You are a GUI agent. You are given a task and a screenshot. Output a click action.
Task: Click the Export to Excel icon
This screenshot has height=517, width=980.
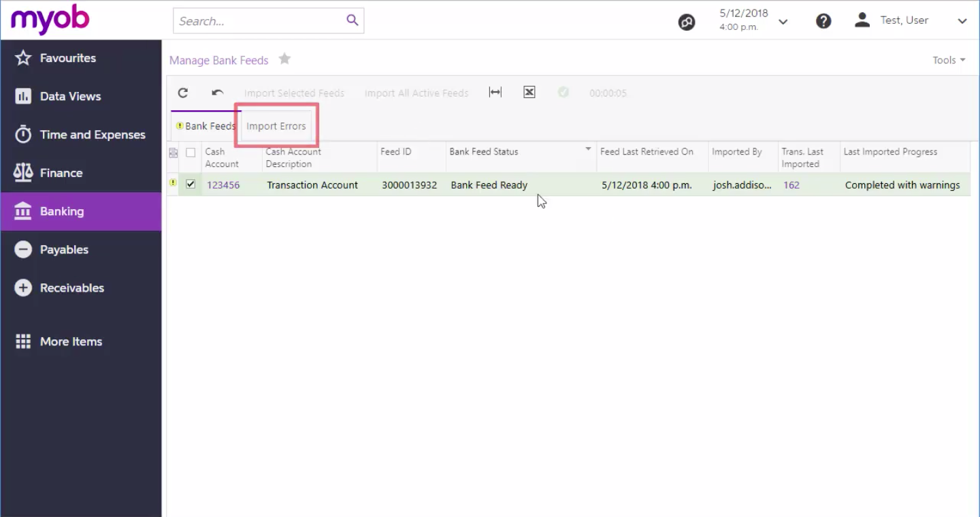pos(529,93)
